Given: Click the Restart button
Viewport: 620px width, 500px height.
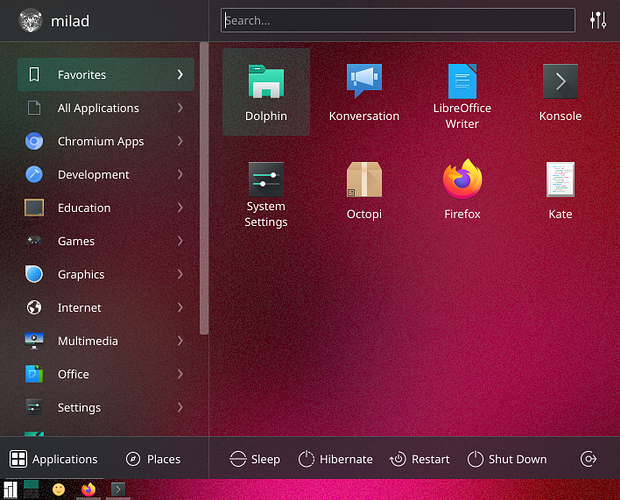Looking at the screenshot, I should tap(420, 459).
